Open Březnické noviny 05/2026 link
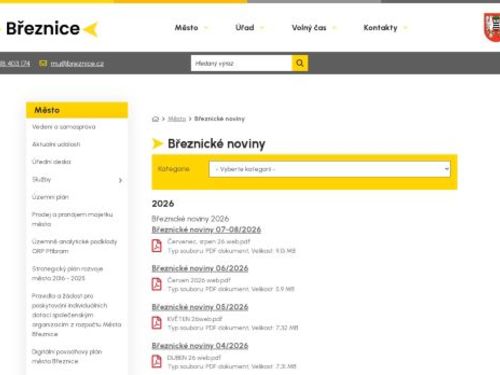500x375 pixels. pos(200,307)
